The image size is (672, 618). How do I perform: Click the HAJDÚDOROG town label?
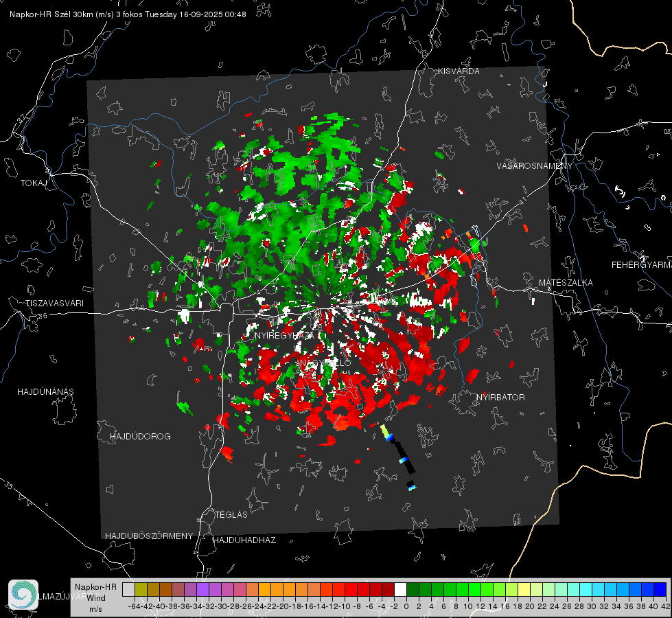coord(140,437)
